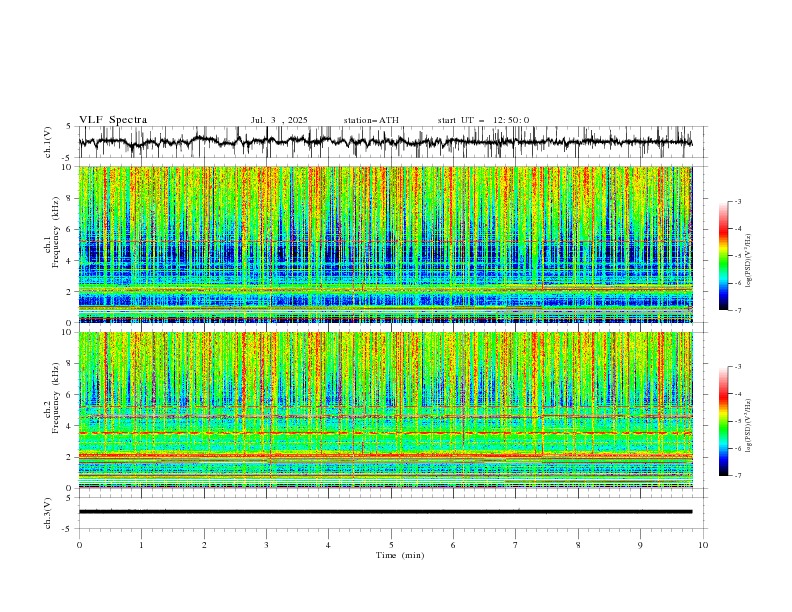Select the "Time (min)" axis label
Viewport: 792px width, 612px height.
point(400,555)
